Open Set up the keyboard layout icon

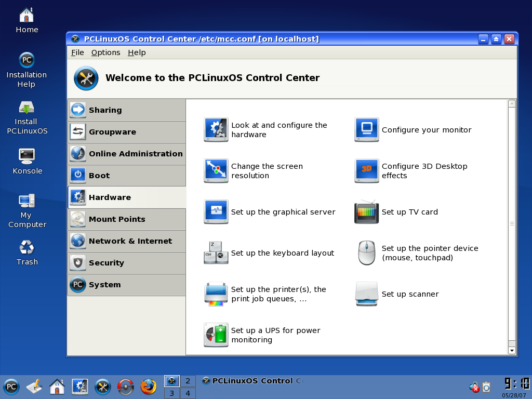[x=216, y=253]
